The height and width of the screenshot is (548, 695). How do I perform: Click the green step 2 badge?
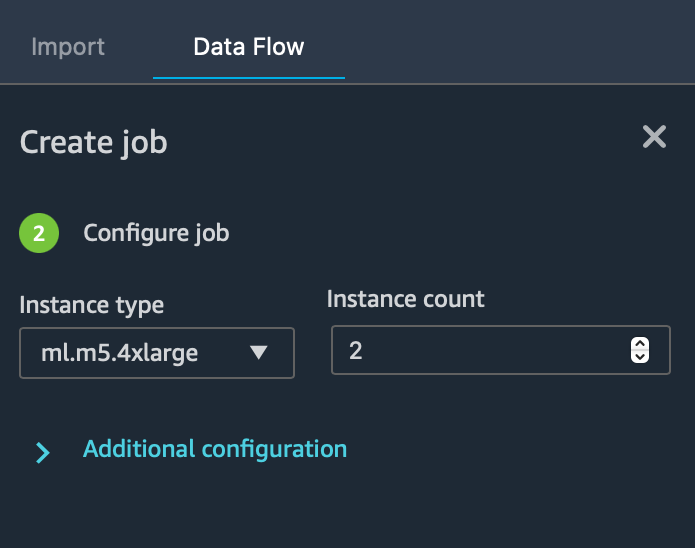(39, 234)
